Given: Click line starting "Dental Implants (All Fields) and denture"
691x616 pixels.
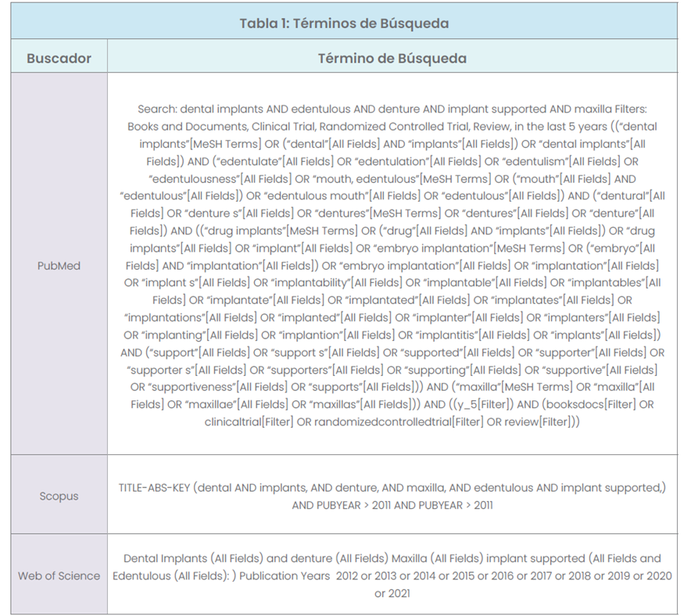Looking at the screenshot, I should click(392, 558).
